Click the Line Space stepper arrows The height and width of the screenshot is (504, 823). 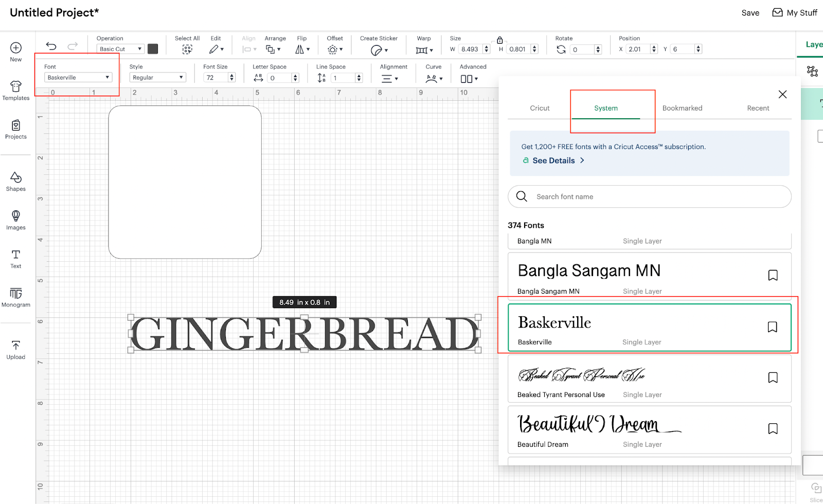pyautogui.click(x=359, y=78)
